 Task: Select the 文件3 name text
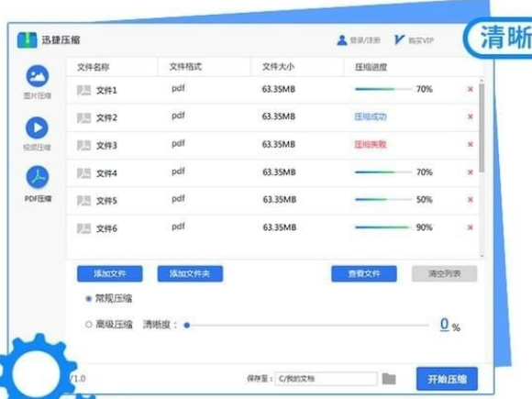(106, 146)
